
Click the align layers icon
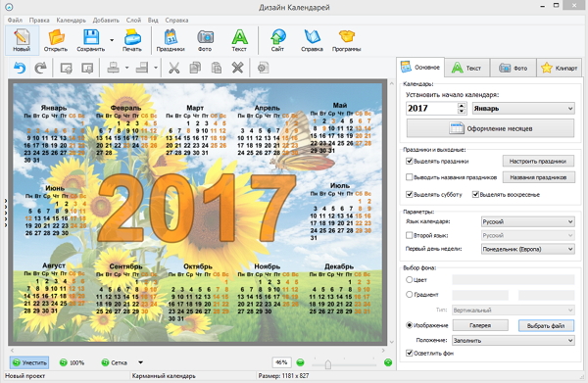point(114,68)
